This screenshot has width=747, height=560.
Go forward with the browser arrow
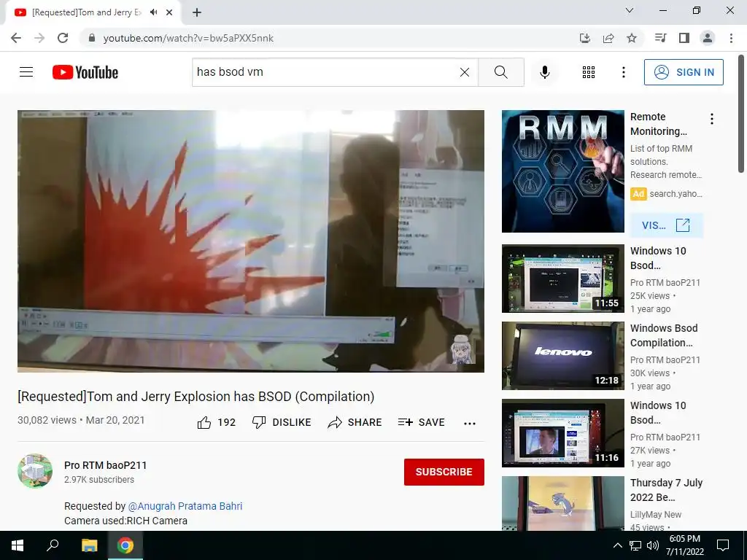[39, 38]
